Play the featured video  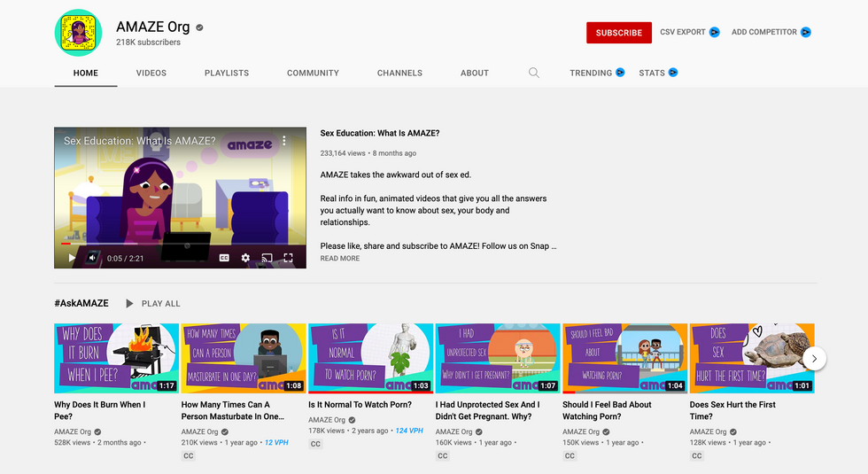coord(72,258)
